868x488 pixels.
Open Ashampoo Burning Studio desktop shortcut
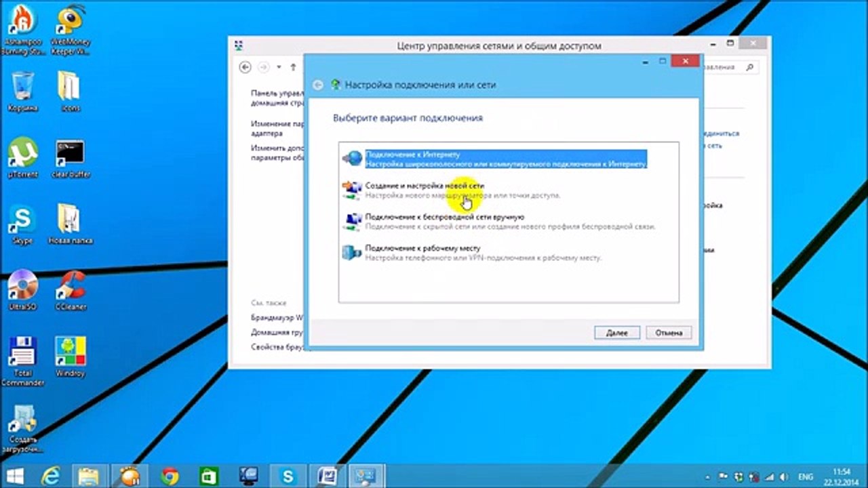point(23,30)
